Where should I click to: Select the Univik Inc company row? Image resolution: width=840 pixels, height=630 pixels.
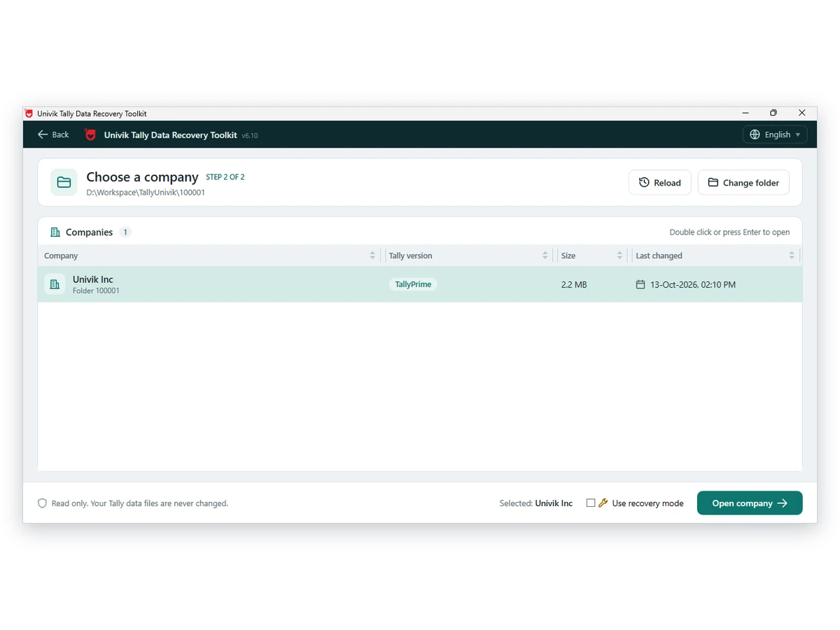(x=420, y=284)
